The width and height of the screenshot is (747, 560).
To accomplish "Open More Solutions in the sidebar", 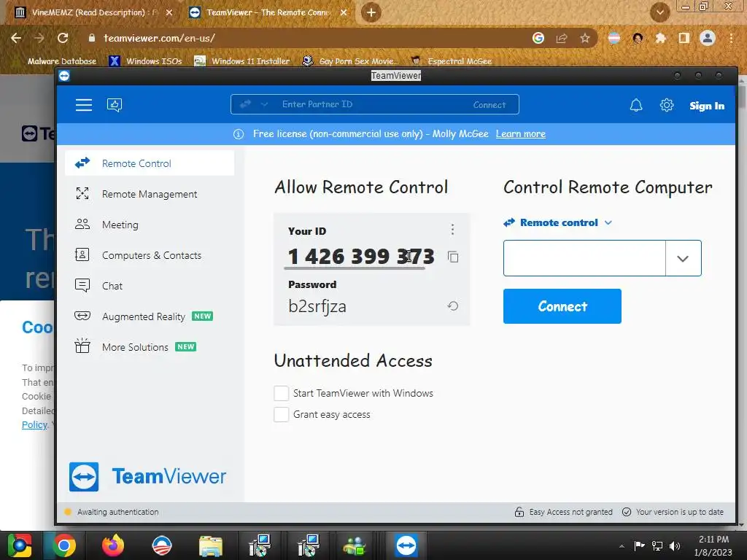I will 150,347.
